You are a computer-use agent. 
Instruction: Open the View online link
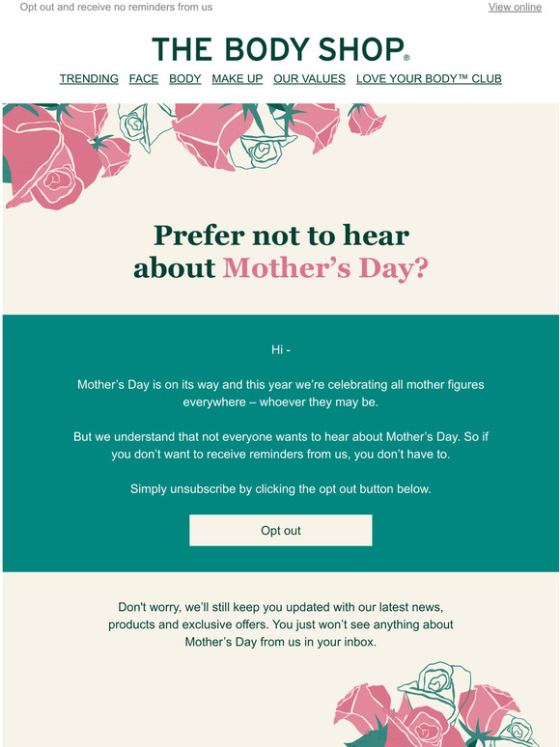pos(515,7)
